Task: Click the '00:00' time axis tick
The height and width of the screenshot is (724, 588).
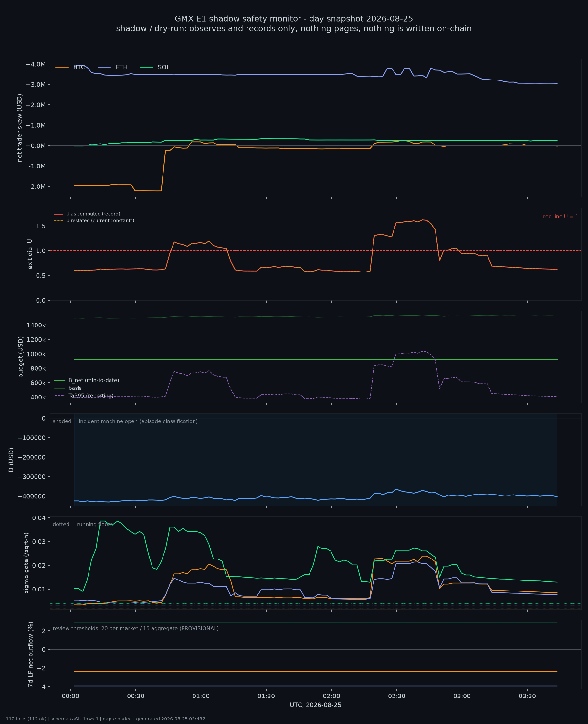Action: click(70, 696)
